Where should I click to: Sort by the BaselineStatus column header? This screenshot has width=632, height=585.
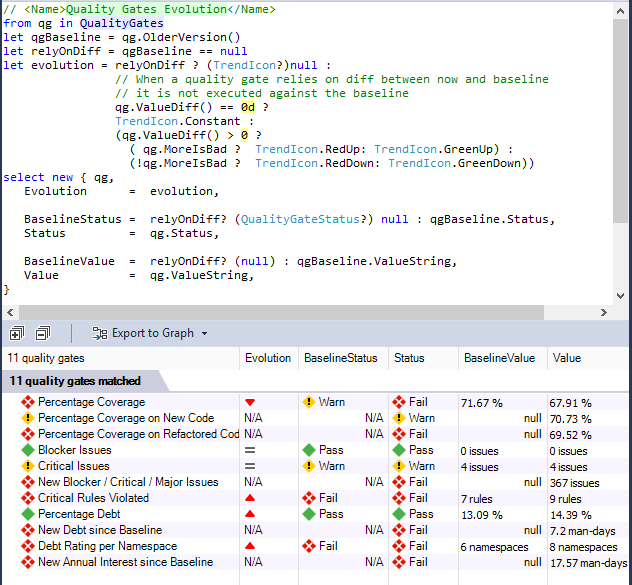(340, 357)
